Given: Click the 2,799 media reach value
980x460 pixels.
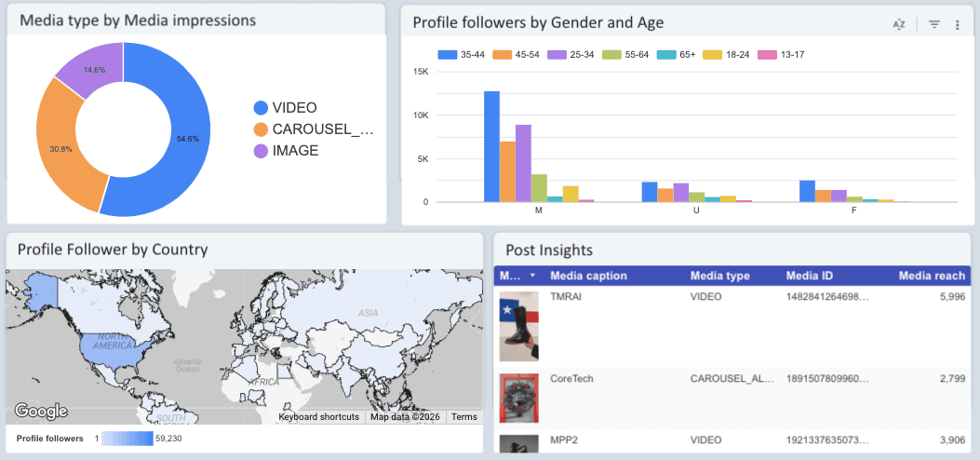Looking at the screenshot, I should point(952,378).
